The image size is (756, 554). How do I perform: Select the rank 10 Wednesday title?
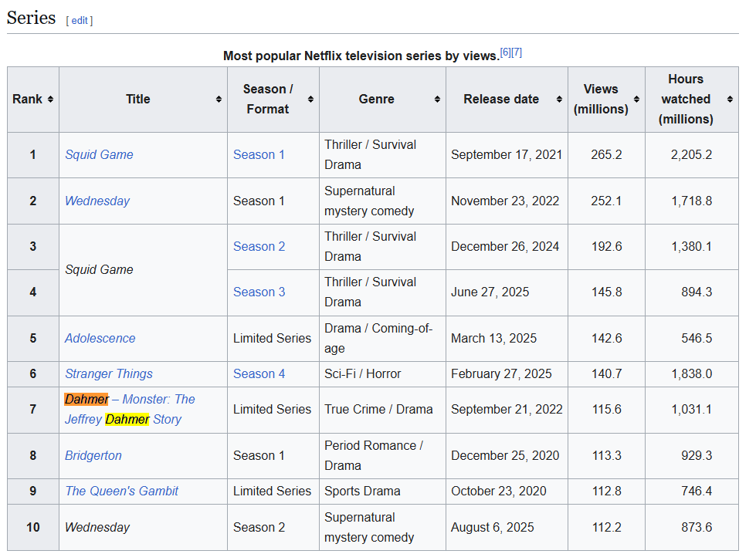[x=97, y=528]
